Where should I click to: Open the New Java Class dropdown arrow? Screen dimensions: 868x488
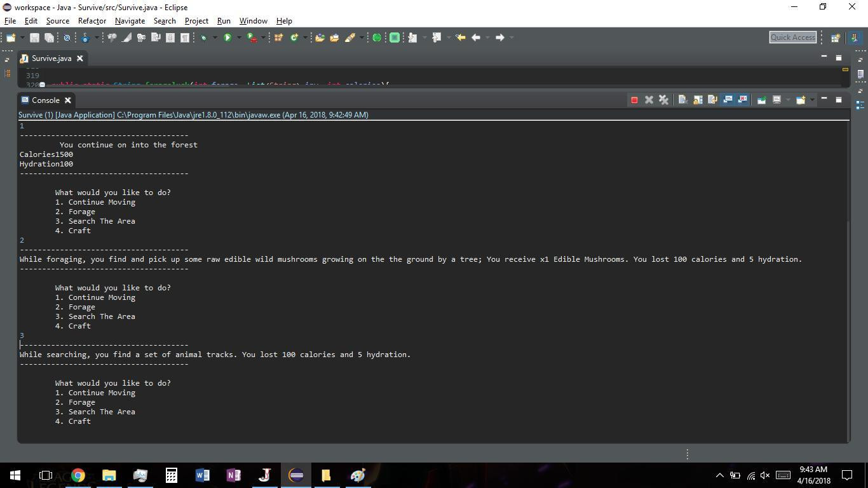click(x=305, y=37)
